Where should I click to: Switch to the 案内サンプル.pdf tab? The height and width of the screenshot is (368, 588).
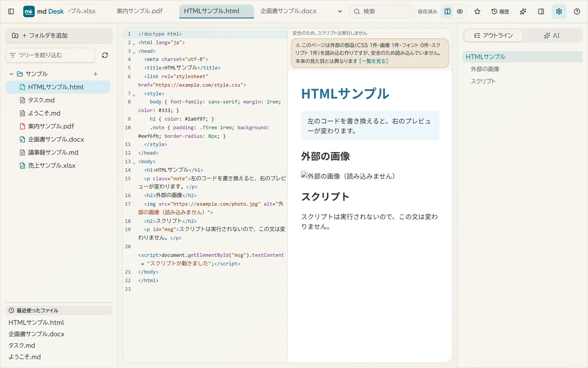(140, 11)
